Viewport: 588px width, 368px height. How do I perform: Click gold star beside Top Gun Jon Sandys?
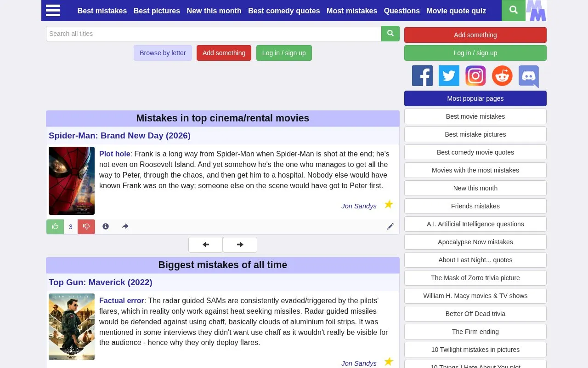(389, 362)
